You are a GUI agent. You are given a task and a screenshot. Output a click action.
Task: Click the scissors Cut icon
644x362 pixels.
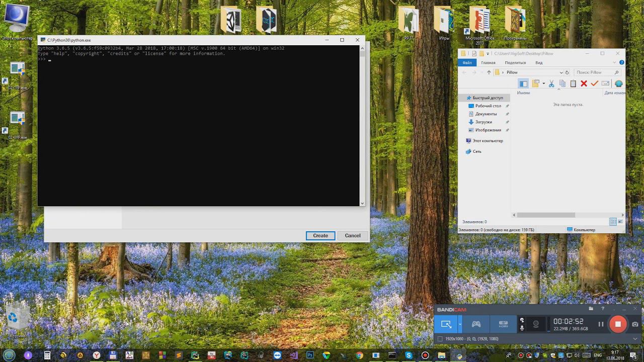pyautogui.click(x=551, y=83)
